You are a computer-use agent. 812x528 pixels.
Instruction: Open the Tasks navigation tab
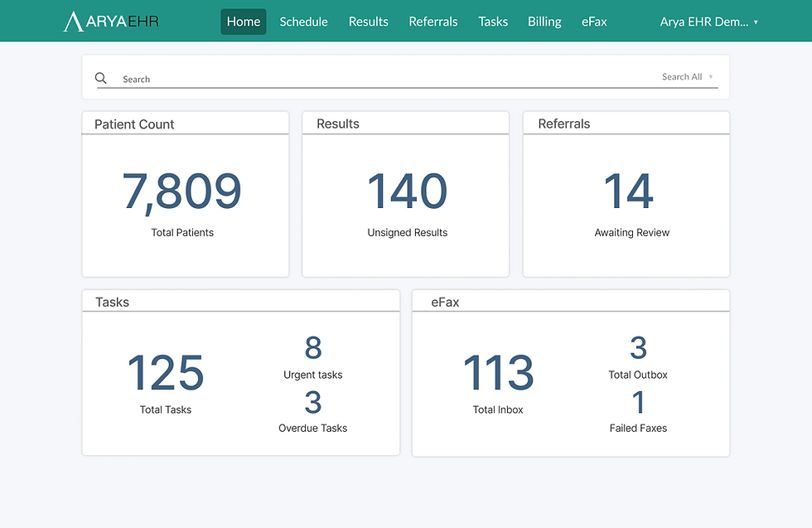click(492, 22)
